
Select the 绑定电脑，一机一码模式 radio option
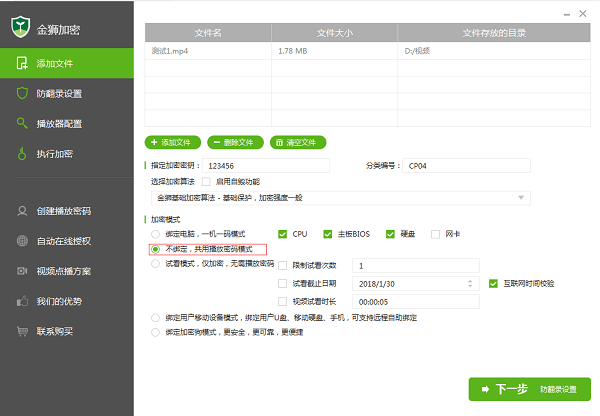(155, 234)
